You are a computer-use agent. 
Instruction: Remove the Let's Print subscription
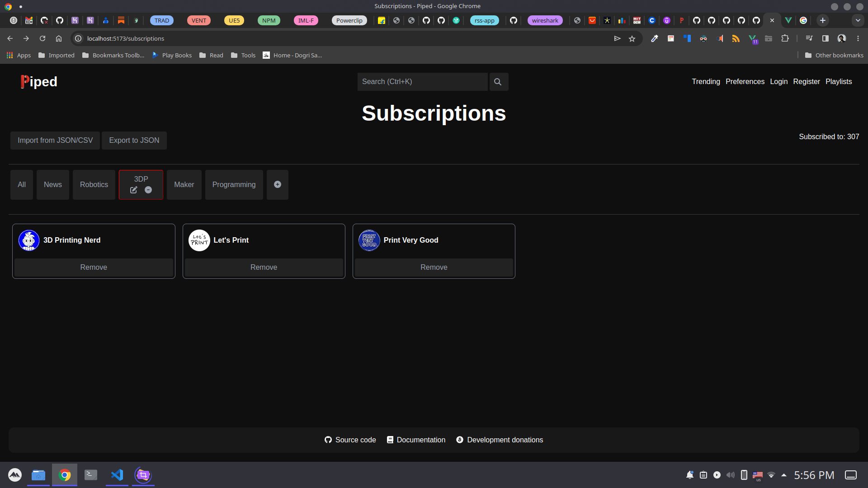[x=264, y=267]
